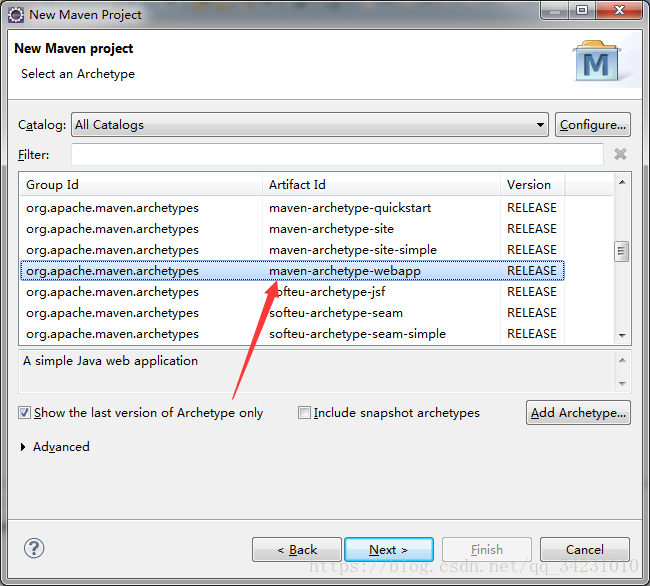Click description box scroll up arrow
Screen dimensions: 650x586
[x=622, y=360]
